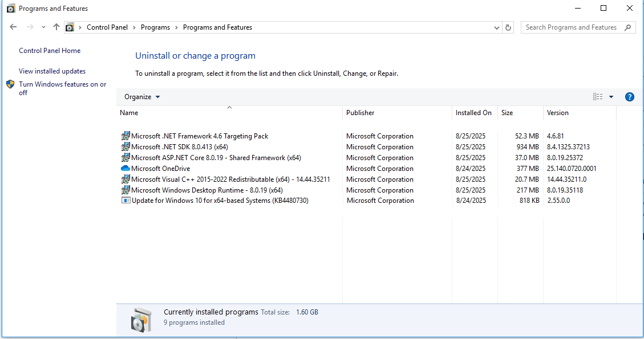Click the 9 programs installed text
This screenshot has width=644, height=339.
click(195, 322)
